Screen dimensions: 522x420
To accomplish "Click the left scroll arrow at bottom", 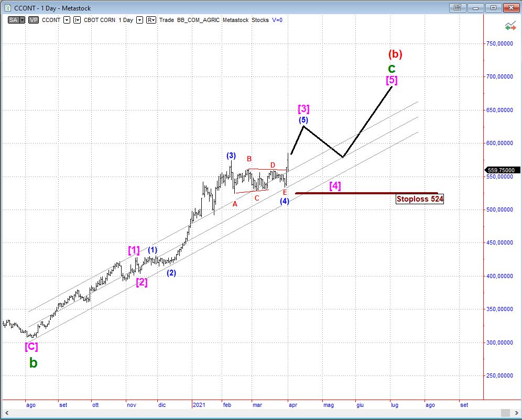I will (7, 413).
